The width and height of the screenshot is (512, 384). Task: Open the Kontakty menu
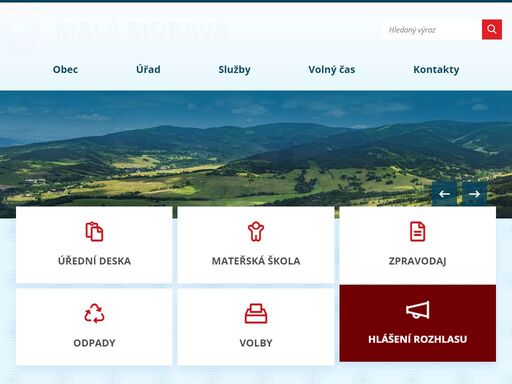coord(436,69)
